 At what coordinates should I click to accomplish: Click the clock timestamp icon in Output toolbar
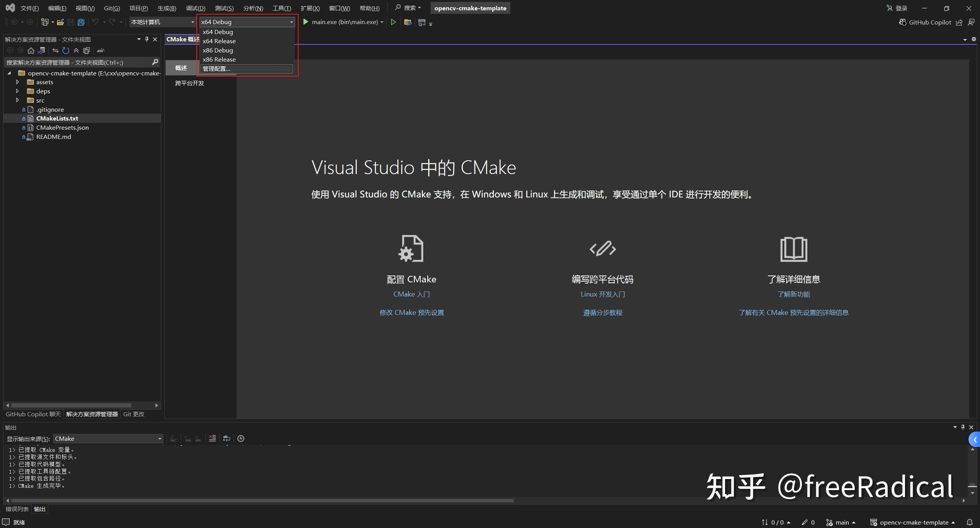[240, 438]
